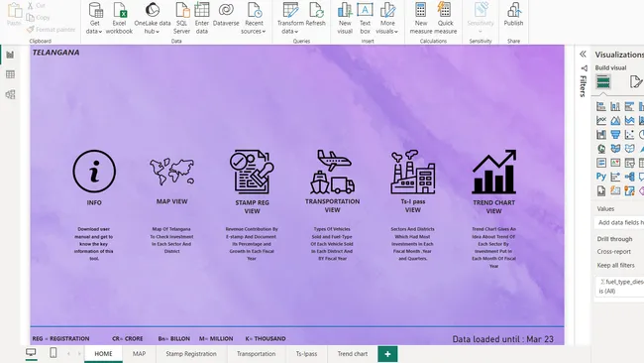Select the stacked bar chart visual
Viewport: 644px width, 363px height.
click(x=601, y=106)
